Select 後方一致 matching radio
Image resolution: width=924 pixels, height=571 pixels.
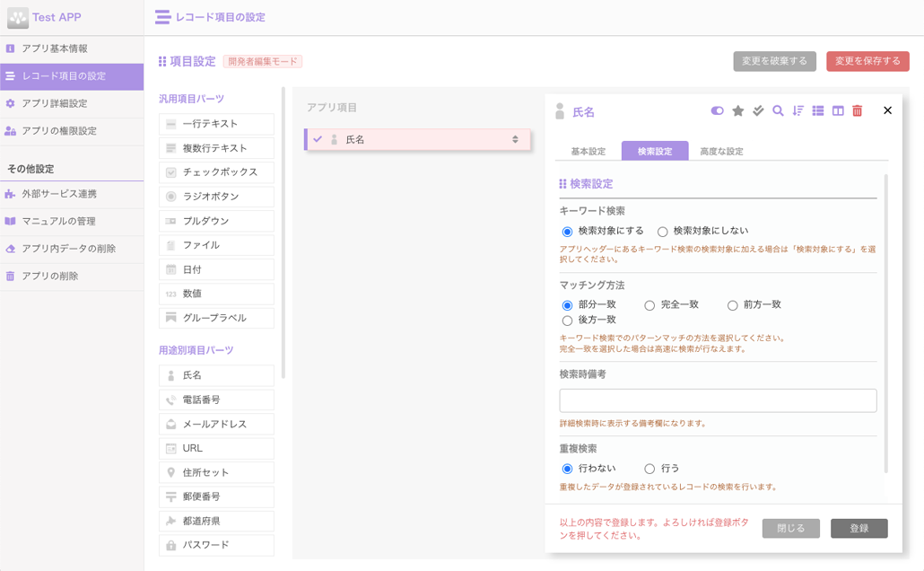pyautogui.click(x=567, y=321)
